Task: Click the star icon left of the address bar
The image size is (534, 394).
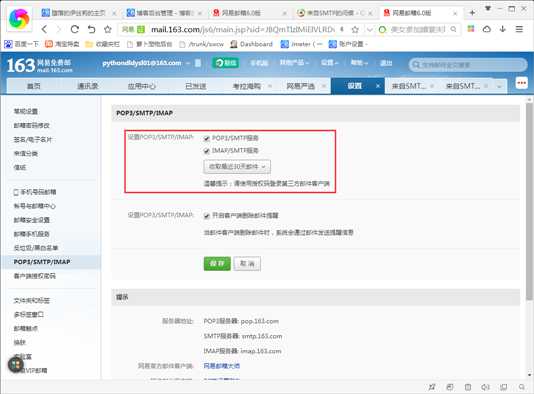Action: (108, 29)
